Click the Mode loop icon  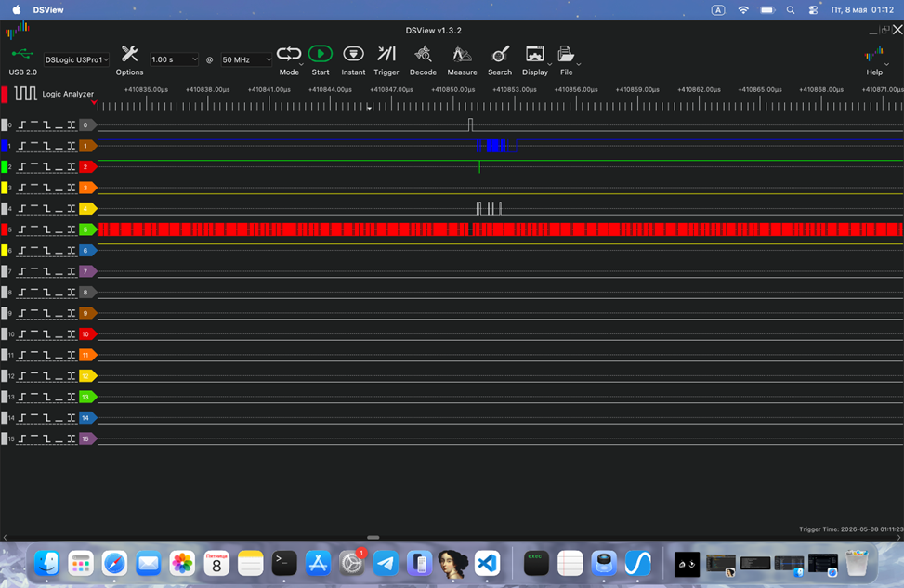tap(288, 54)
